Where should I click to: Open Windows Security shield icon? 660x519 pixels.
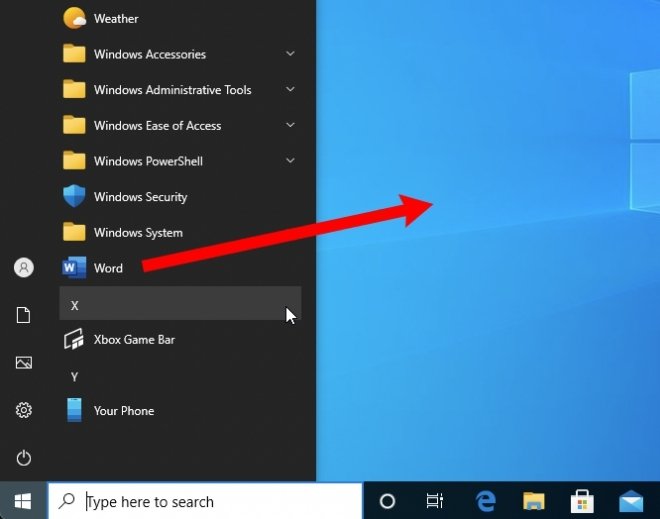(x=74, y=196)
